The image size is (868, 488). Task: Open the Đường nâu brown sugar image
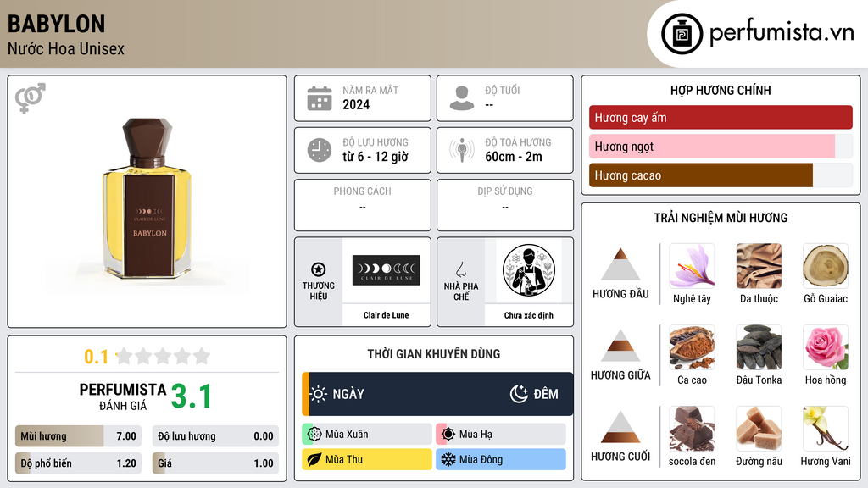(x=759, y=429)
